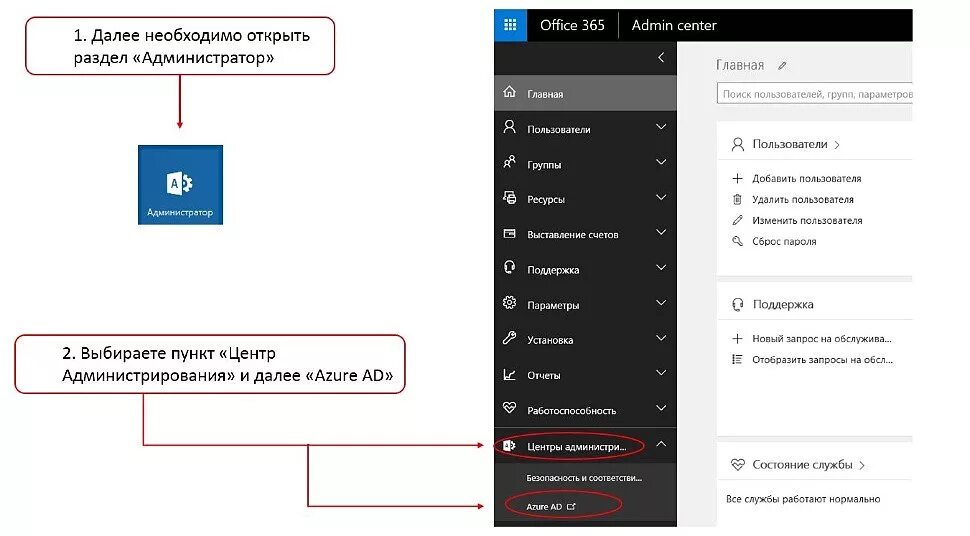Expand the Параметры menu chevron

coord(661,303)
